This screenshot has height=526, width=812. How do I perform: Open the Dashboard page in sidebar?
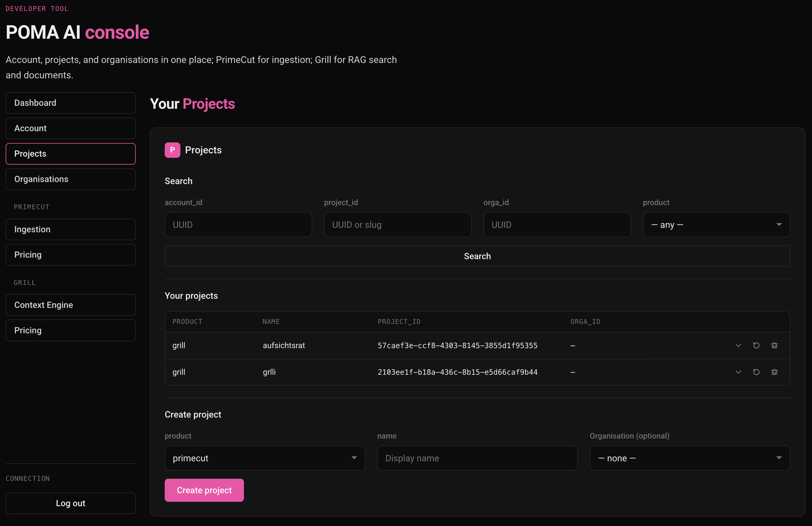click(71, 103)
